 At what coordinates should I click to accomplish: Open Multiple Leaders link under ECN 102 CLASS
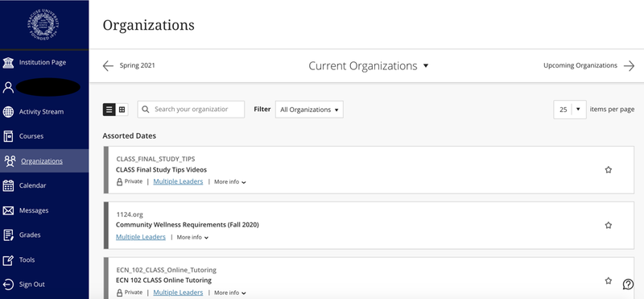click(178, 293)
